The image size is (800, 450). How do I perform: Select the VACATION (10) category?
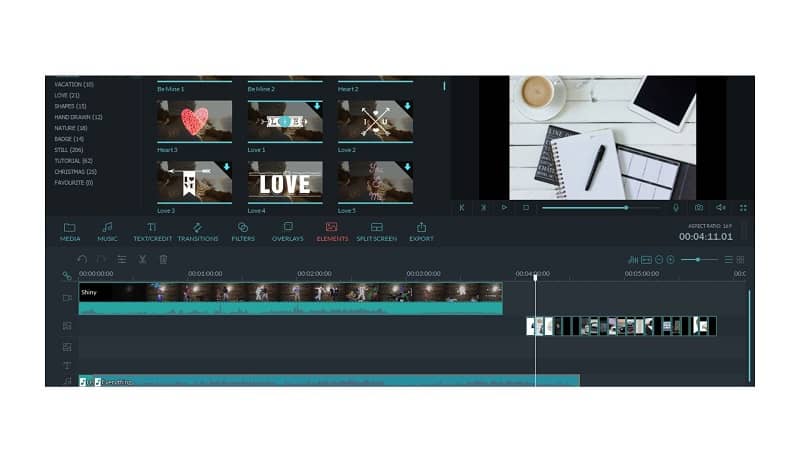[74, 84]
